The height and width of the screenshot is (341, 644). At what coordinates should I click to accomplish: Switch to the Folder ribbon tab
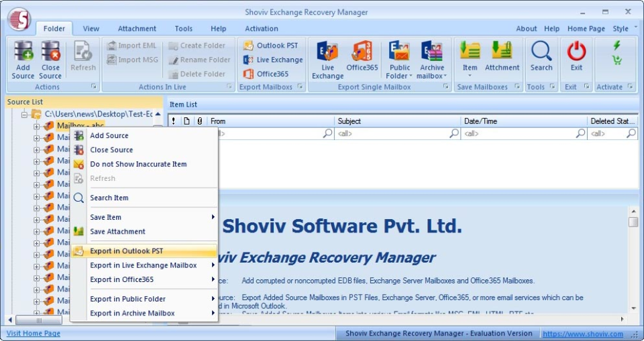pos(54,28)
